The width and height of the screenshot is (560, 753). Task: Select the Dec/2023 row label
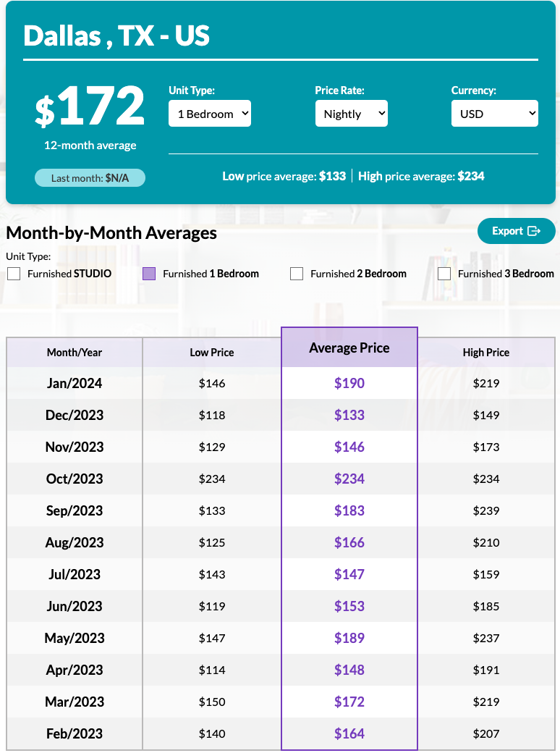pos(75,415)
